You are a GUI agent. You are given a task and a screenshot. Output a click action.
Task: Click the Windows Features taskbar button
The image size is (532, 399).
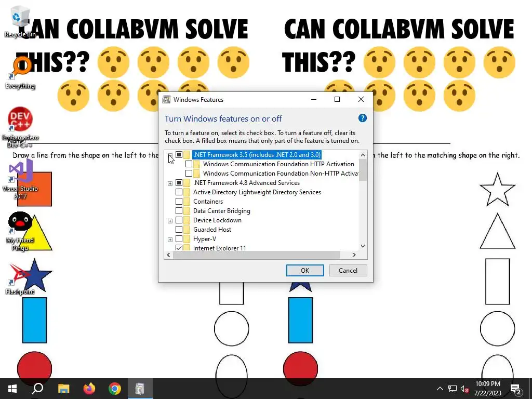[x=140, y=389]
